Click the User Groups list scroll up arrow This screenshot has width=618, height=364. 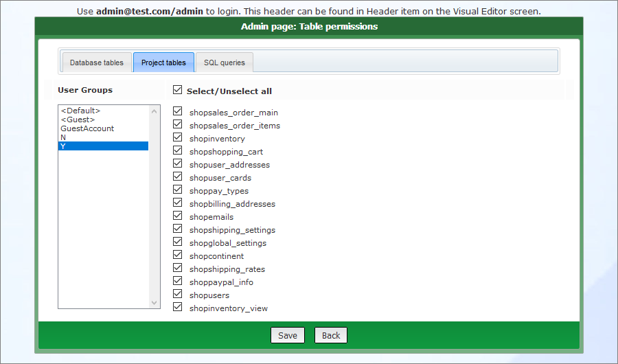pos(154,111)
